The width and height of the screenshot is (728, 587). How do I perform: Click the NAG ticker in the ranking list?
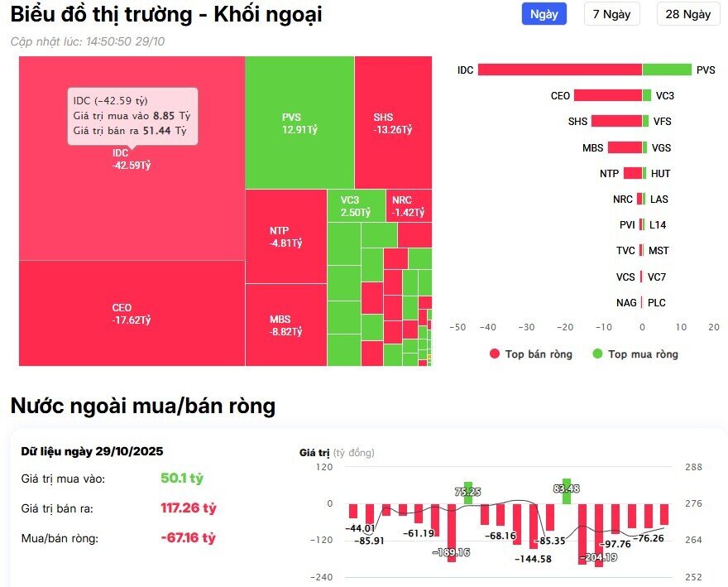(x=626, y=302)
